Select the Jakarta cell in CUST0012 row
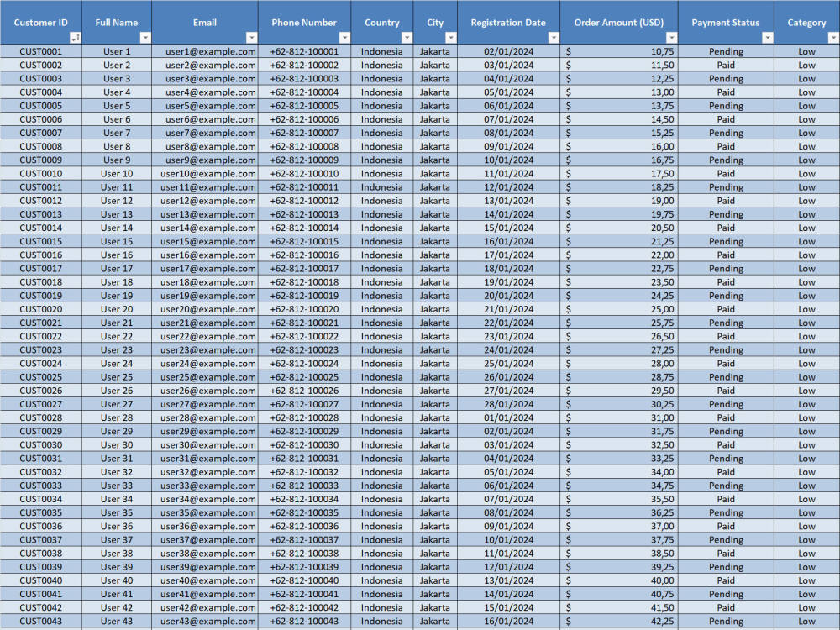This screenshot has width=840, height=630. click(x=435, y=201)
